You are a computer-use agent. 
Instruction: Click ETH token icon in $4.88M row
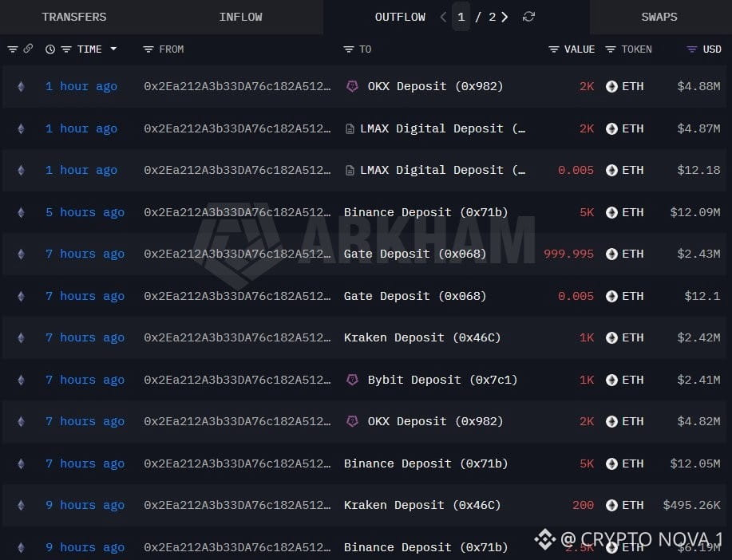coord(611,86)
